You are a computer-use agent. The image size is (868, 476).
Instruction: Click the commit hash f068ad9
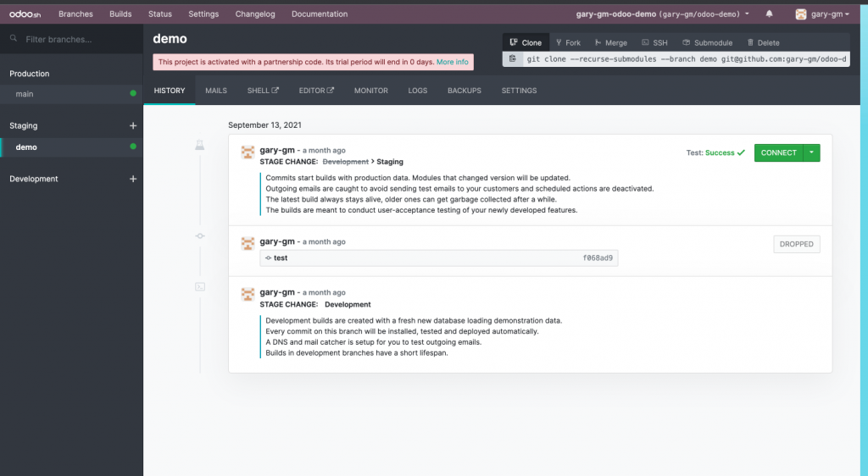(598, 257)
